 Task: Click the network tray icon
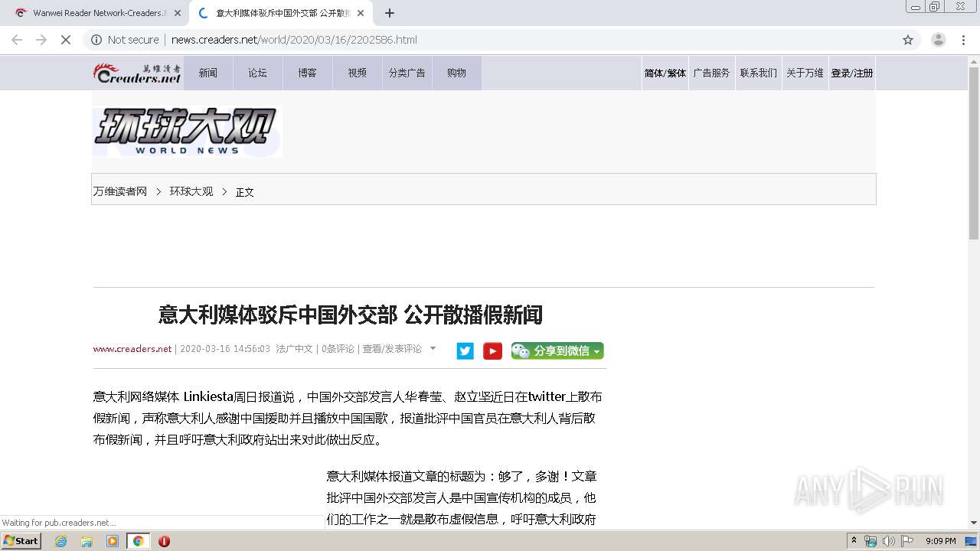pos(871,541)
